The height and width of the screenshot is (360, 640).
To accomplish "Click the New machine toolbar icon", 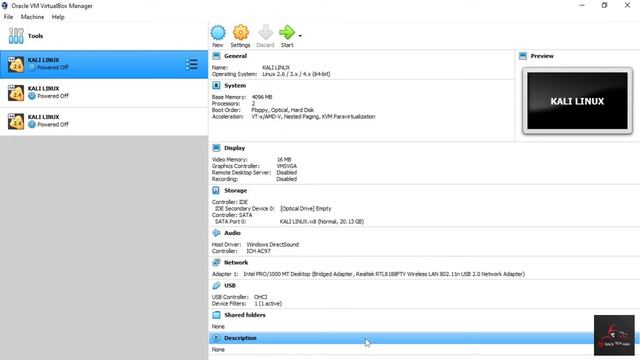I will pyautogui.click(x=218, y=33).
